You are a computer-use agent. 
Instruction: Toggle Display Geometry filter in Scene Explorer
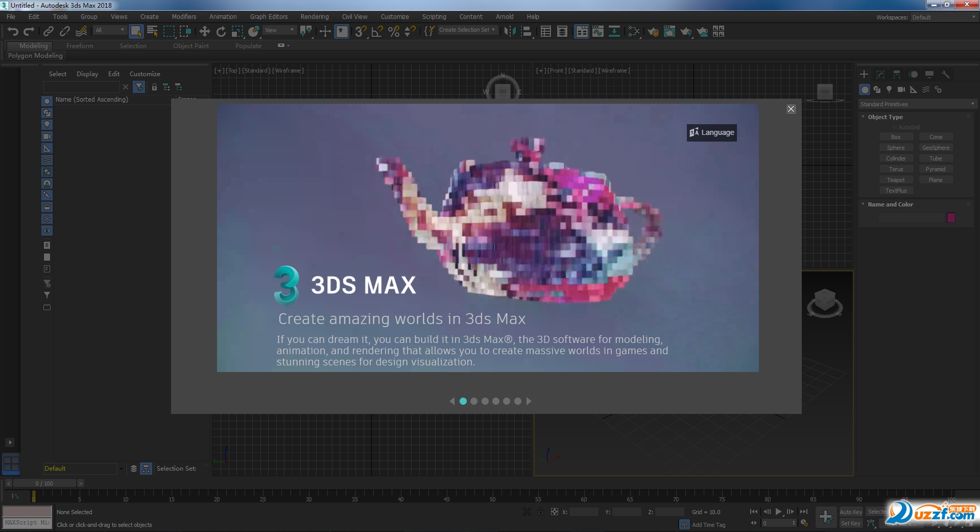click(47, 101)
